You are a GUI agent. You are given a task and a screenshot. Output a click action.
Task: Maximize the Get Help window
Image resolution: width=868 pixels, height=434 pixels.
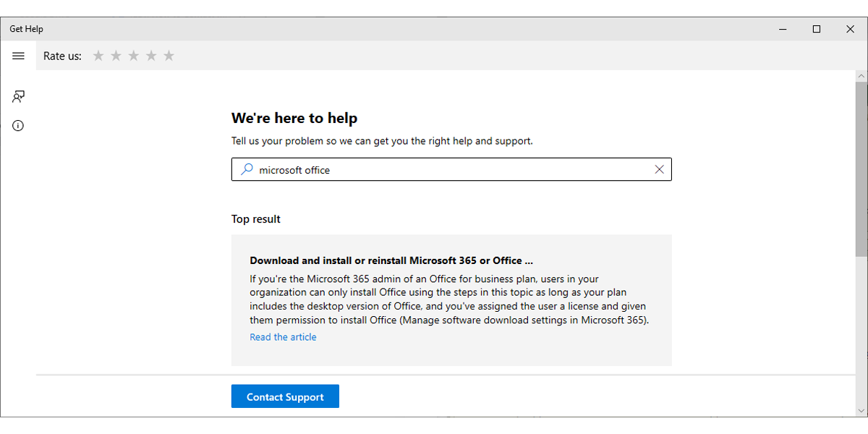(817, 29)
